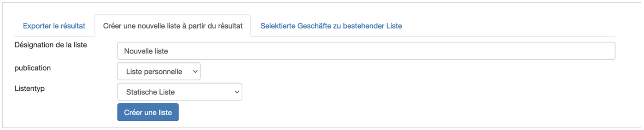Create the list using the blue button
The image size is (644, 130).
click(148, 112)
